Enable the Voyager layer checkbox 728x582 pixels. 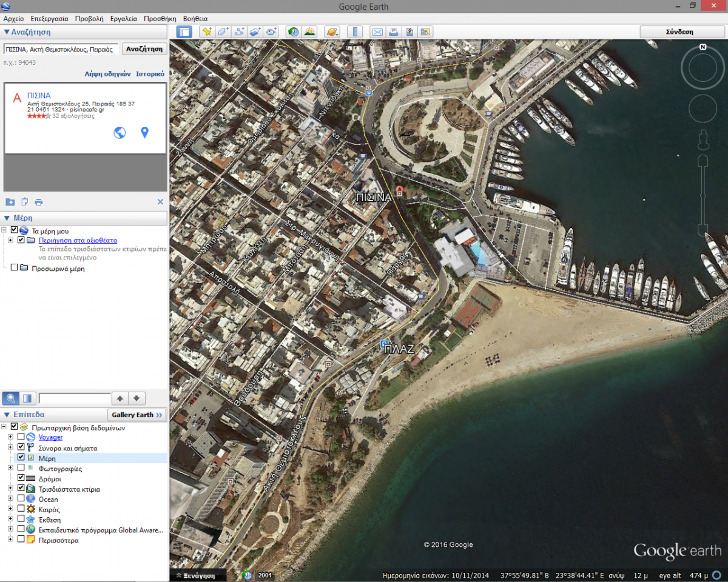click(x=21, y=436)
